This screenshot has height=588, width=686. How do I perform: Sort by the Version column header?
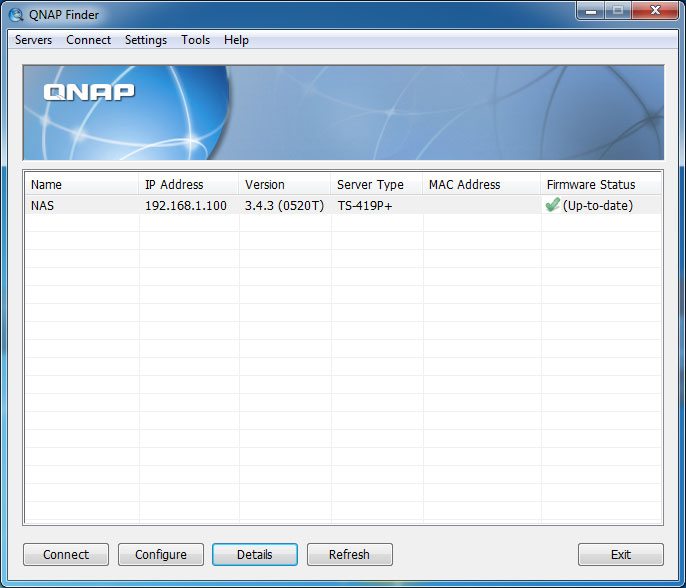pyautogui.click(x=285, y=184)
